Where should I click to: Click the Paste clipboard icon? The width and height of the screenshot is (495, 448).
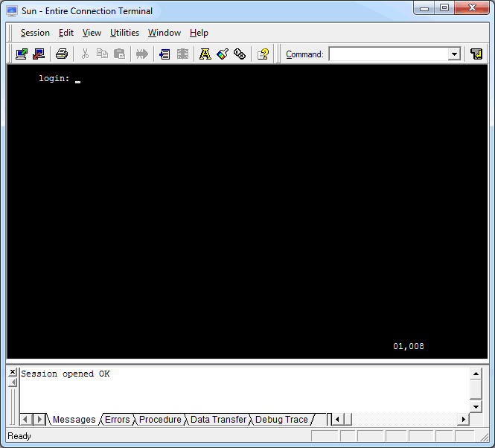119,54
